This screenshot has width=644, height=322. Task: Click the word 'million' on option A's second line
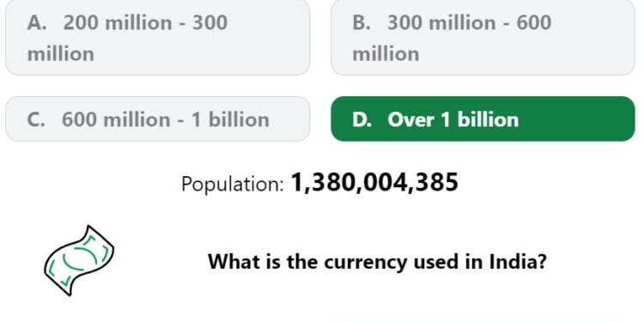coord(60,54)
